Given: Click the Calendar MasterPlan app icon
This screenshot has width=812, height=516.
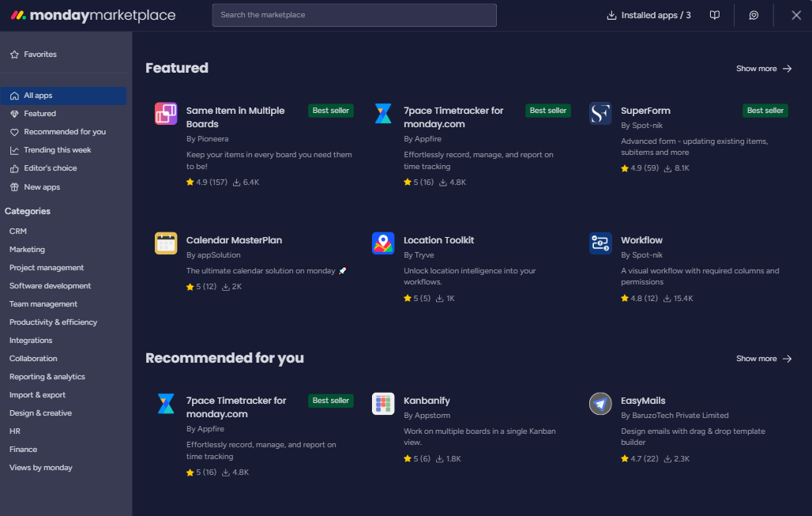Looking at the screenshot, I should [166, 243].
